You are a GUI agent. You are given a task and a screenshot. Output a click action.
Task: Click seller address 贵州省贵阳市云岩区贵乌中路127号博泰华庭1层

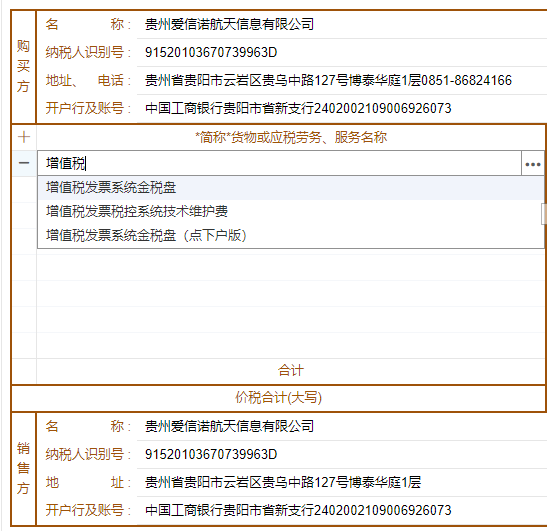point(283,482)
